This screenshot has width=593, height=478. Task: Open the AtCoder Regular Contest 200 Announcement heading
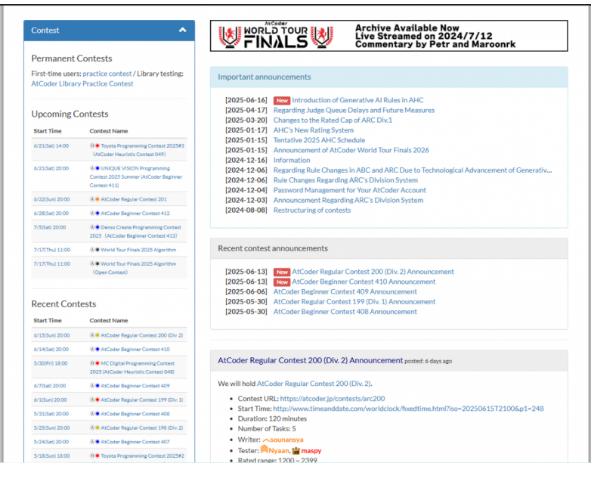click(x=310, y=360)
